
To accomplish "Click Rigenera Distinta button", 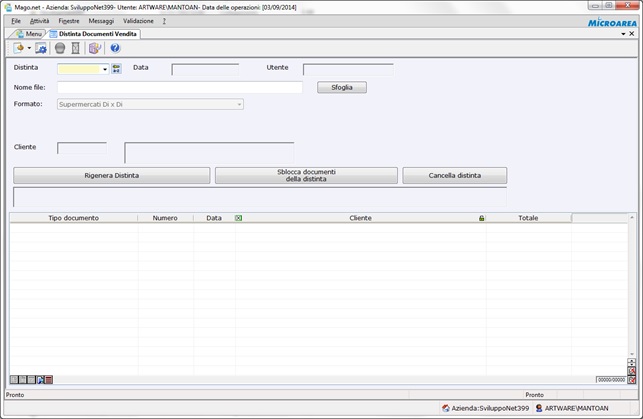I will pos(111,175).
